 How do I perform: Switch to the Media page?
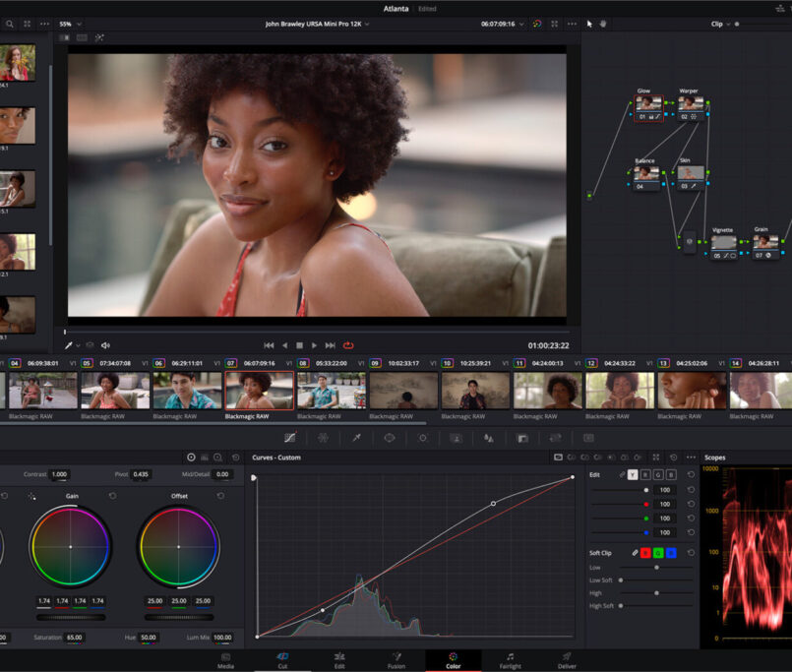pos(225,660)
